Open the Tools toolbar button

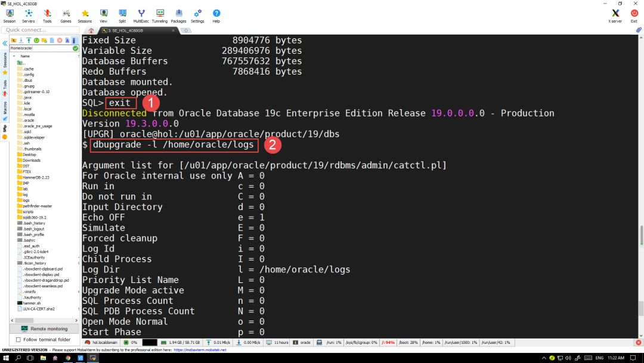[47, 16]
